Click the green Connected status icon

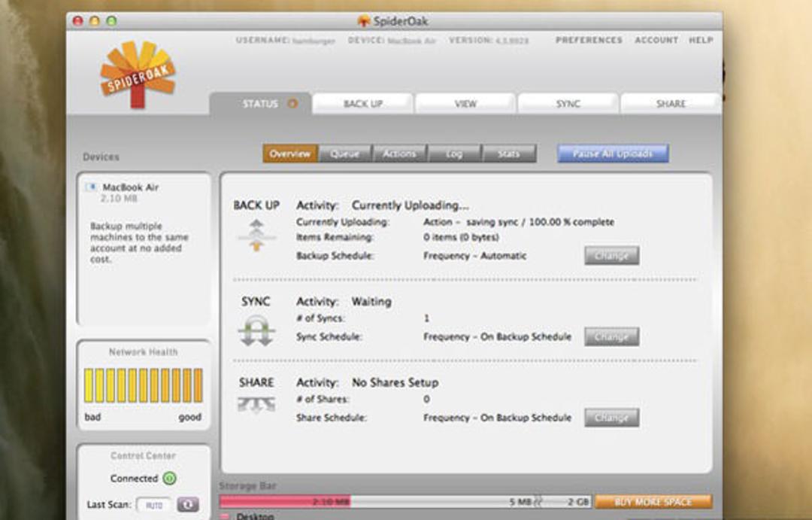169,478
